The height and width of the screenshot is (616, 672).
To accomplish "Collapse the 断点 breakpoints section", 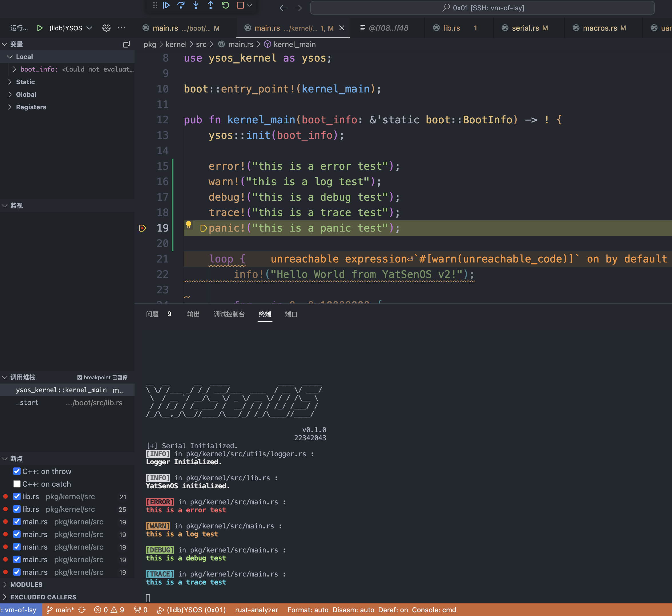I will click(5, 459).
